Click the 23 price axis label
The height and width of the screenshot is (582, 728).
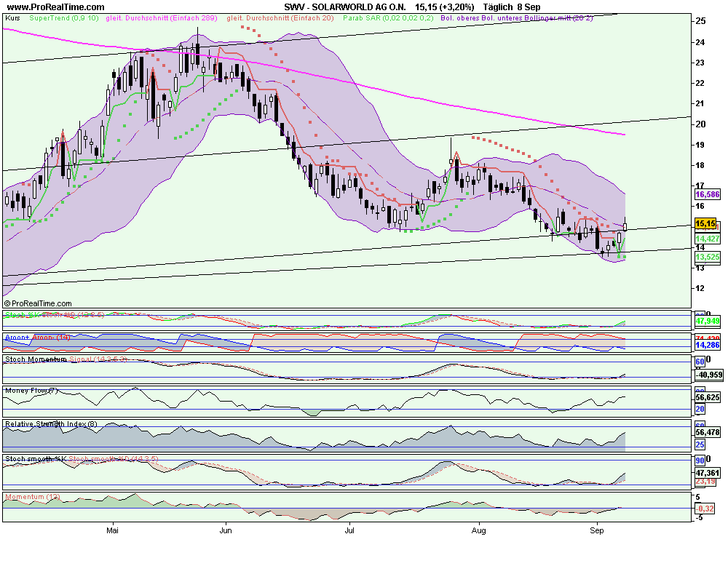700,63
